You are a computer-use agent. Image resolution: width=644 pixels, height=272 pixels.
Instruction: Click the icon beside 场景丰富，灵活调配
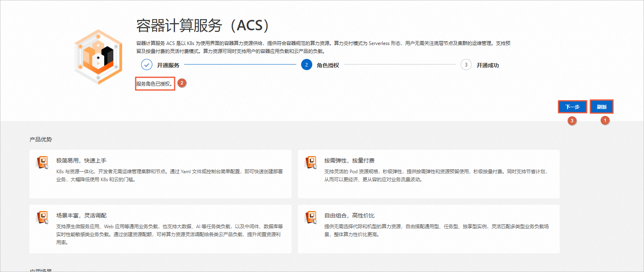tap(43, 217)
